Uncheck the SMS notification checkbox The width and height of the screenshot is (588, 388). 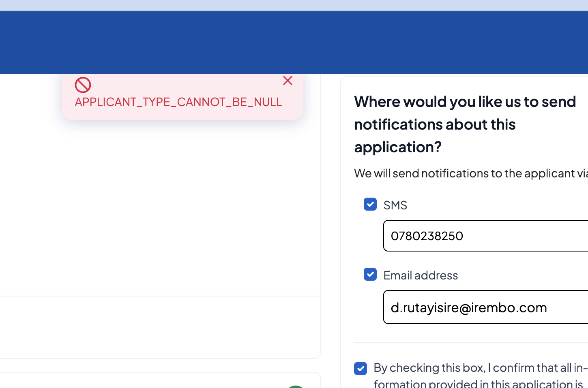point(370,204)
